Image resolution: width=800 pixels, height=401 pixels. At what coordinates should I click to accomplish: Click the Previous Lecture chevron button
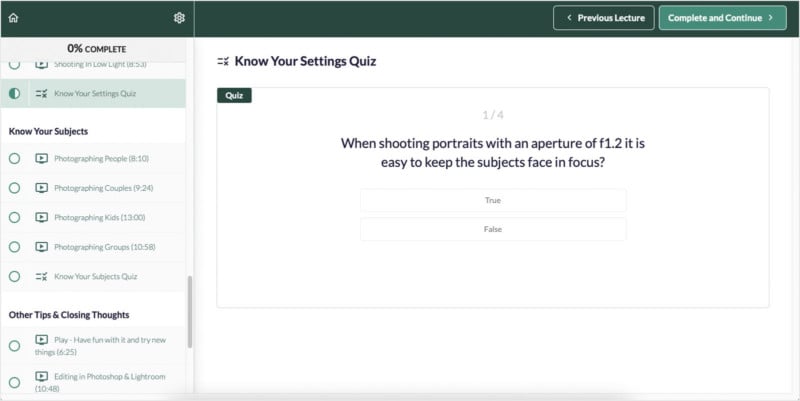tap(604, 18)
